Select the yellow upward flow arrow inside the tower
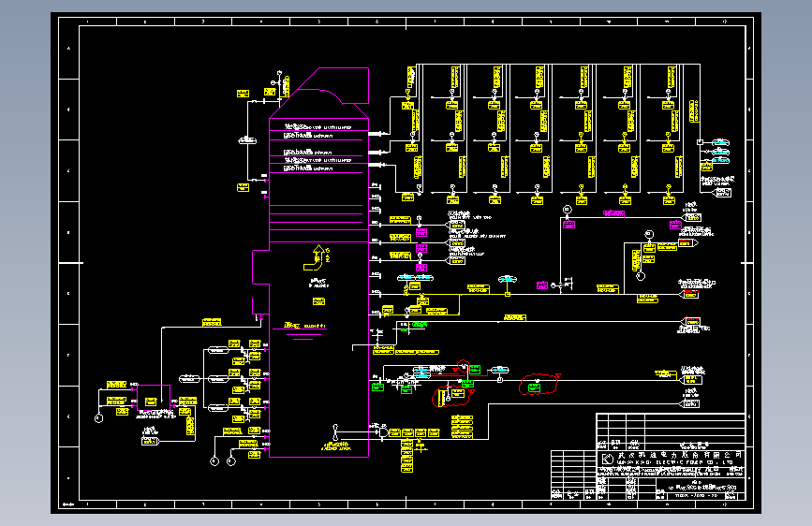 click(315, 257)
